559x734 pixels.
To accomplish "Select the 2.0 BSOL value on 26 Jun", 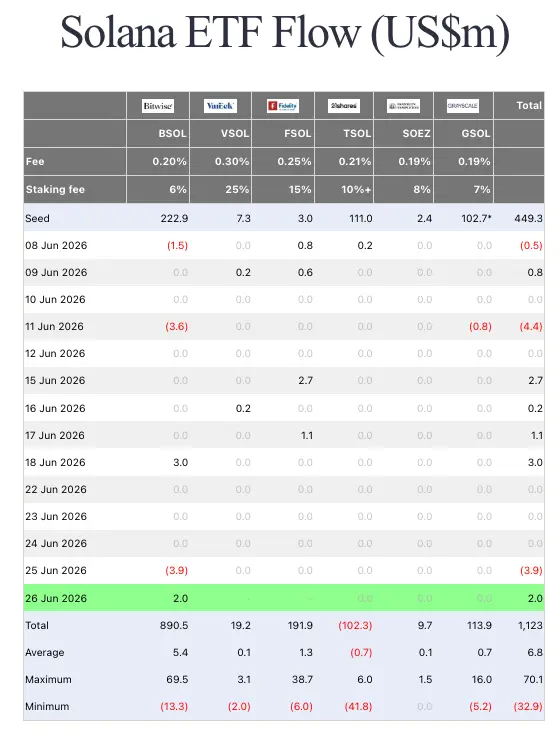I will pyautogui.click(x=181, y=598).
